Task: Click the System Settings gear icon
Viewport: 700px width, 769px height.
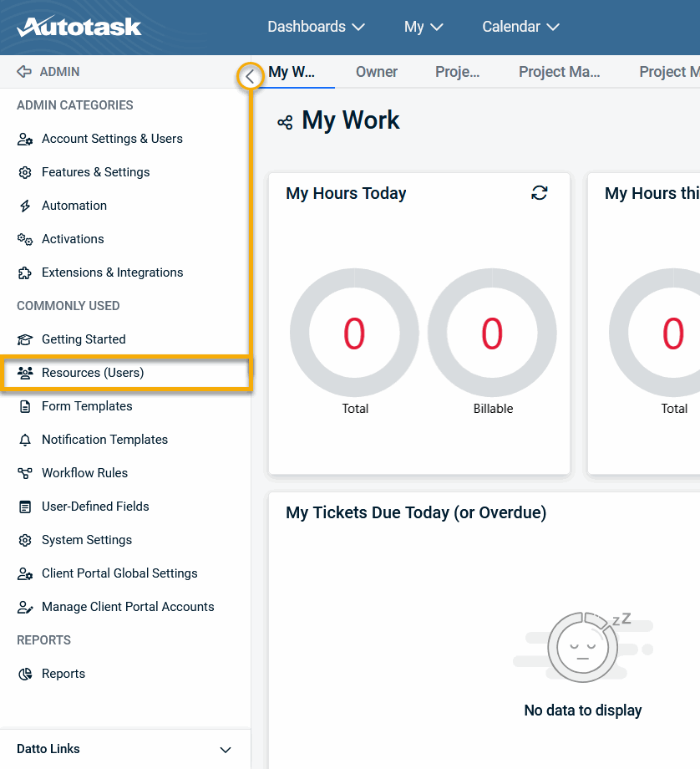Action: click(25, 540)
